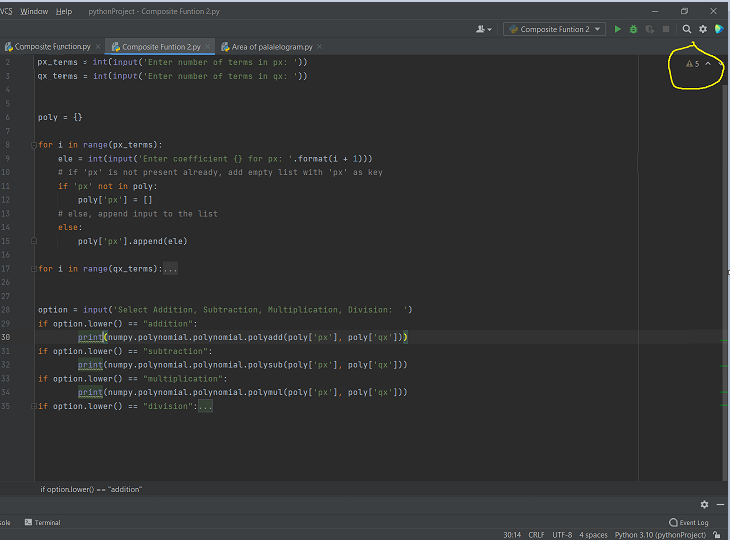Click poly['px'].append(ele) on line 15
The width and height of the screenshot is (730, 540).
[x=133, y=241]
